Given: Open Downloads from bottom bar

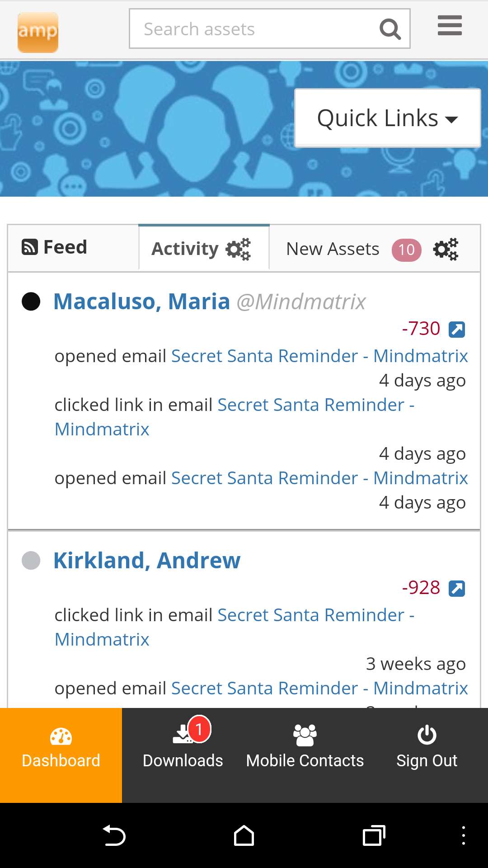Looking at the screenshot, I should [183, 746].
